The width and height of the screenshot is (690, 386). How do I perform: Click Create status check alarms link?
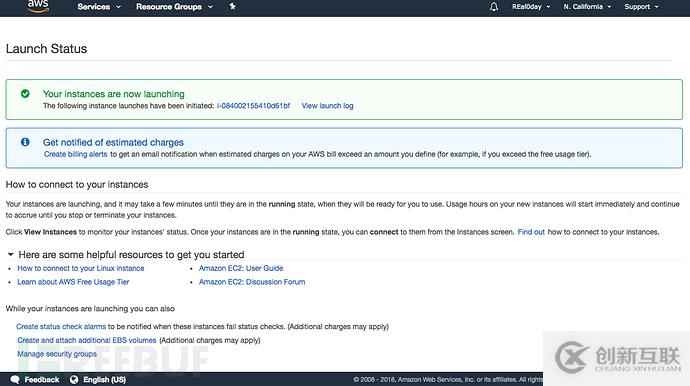(x=61, y=327)
